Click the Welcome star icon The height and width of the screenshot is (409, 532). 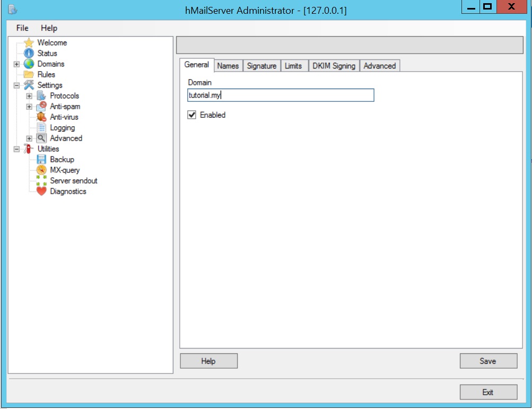click(x=29, y=42)
